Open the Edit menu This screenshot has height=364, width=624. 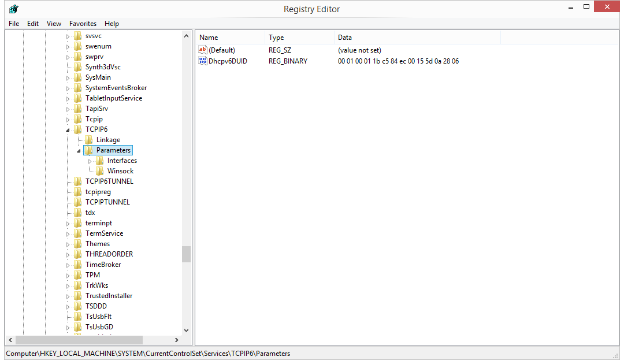(x=32, y=24)
